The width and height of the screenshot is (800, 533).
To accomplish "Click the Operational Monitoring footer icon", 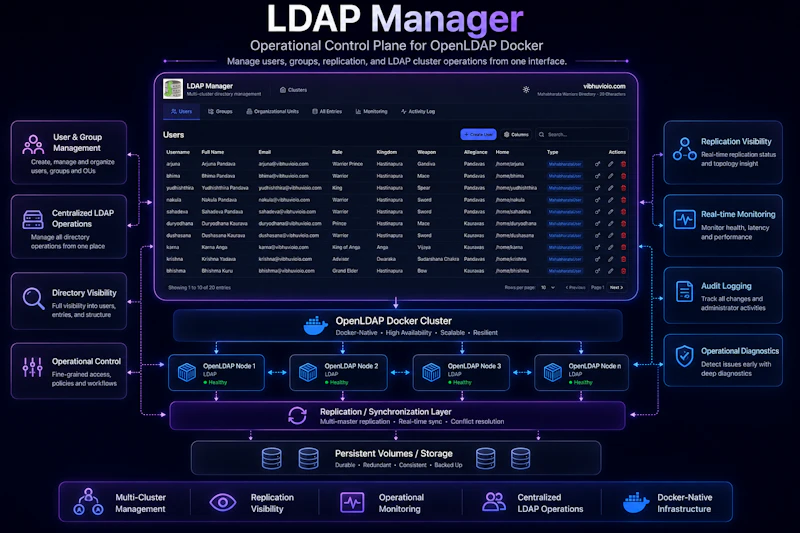I will coord(352,502).
